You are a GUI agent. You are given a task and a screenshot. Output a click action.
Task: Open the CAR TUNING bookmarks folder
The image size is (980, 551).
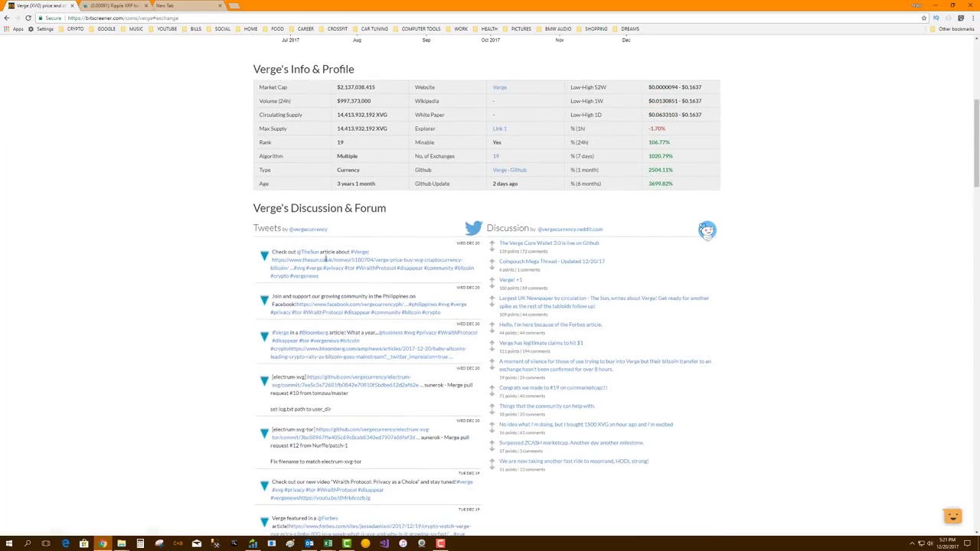370,29
